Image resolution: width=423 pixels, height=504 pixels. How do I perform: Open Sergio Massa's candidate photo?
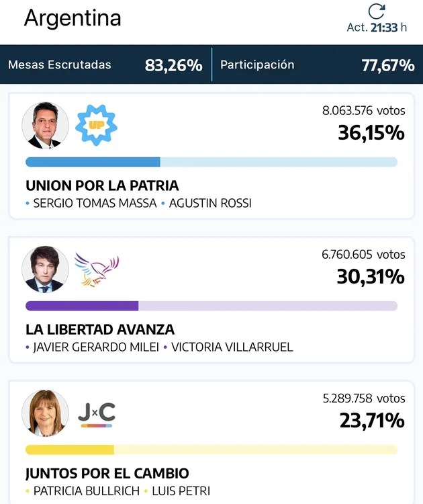(46, 125)
